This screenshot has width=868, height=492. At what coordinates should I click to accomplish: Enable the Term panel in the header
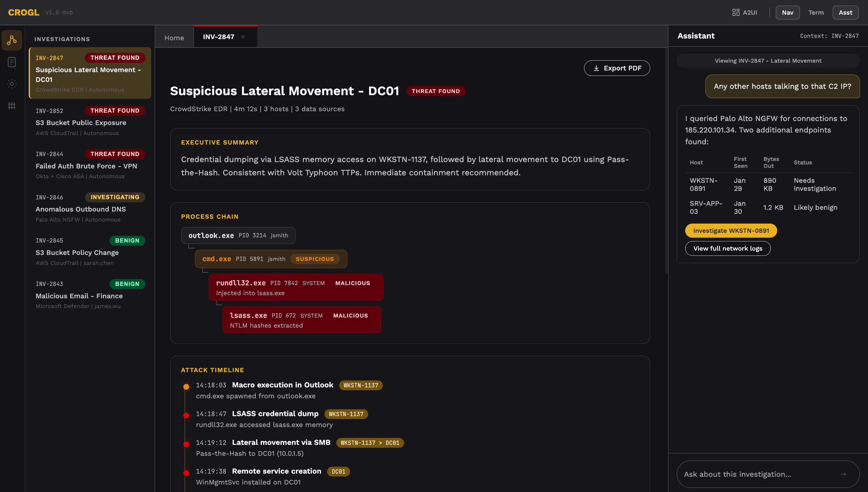tap(816, 12)
